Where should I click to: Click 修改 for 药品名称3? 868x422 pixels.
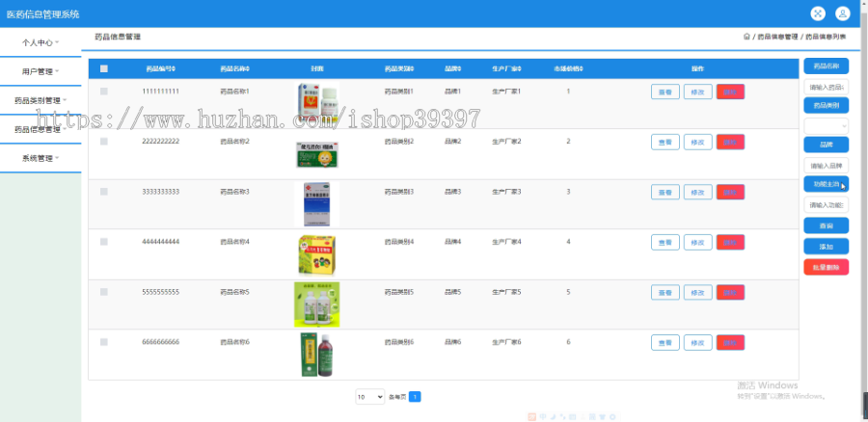click(698, 192)
